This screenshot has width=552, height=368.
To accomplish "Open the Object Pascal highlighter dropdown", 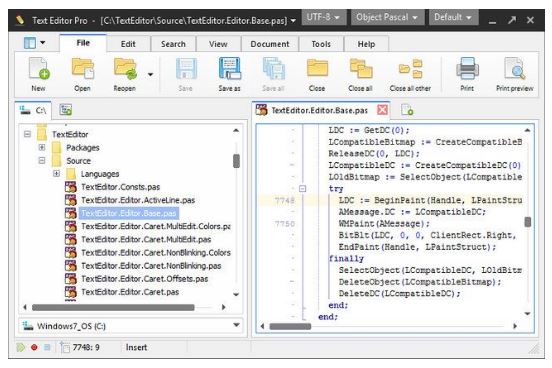I will [x=387, y=17].
